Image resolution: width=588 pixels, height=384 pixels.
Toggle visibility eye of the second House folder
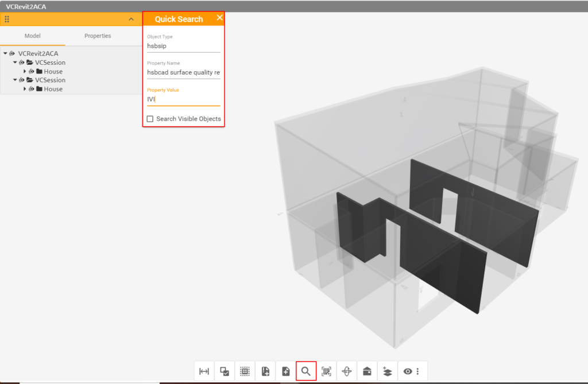[32, 89]
